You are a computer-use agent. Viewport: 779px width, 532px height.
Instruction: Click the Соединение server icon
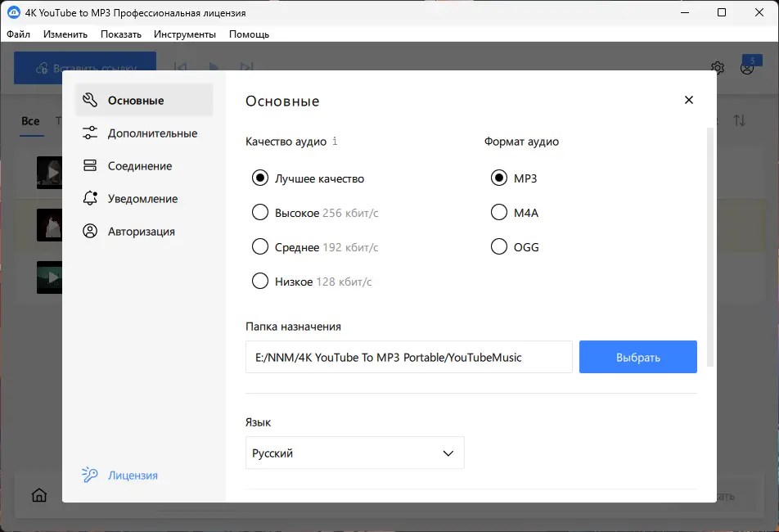(91, 165)
